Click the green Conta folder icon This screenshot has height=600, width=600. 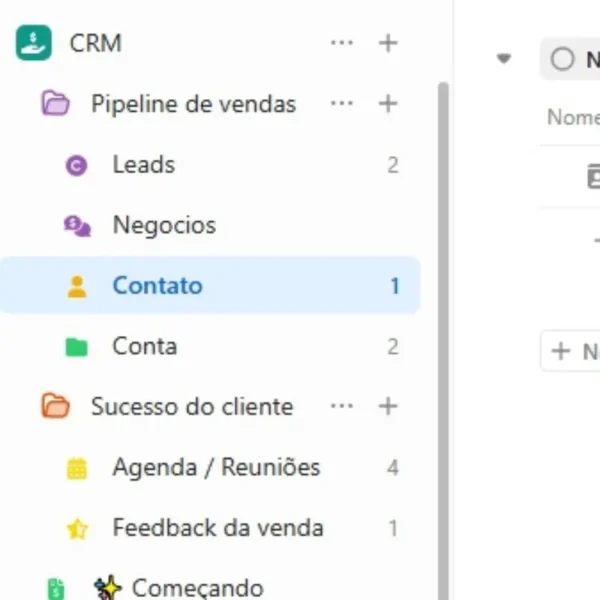pos(76,347)
